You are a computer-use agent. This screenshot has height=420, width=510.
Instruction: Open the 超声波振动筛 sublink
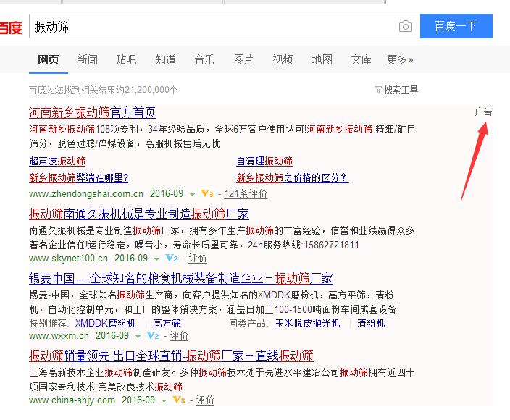click(x=57, y=161)
